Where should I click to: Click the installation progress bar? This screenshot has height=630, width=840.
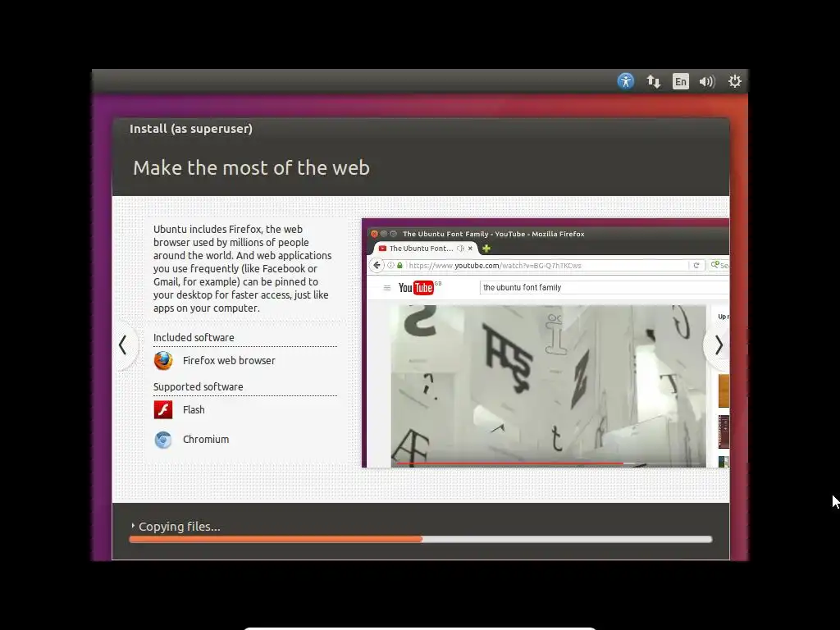coord(421,540)
